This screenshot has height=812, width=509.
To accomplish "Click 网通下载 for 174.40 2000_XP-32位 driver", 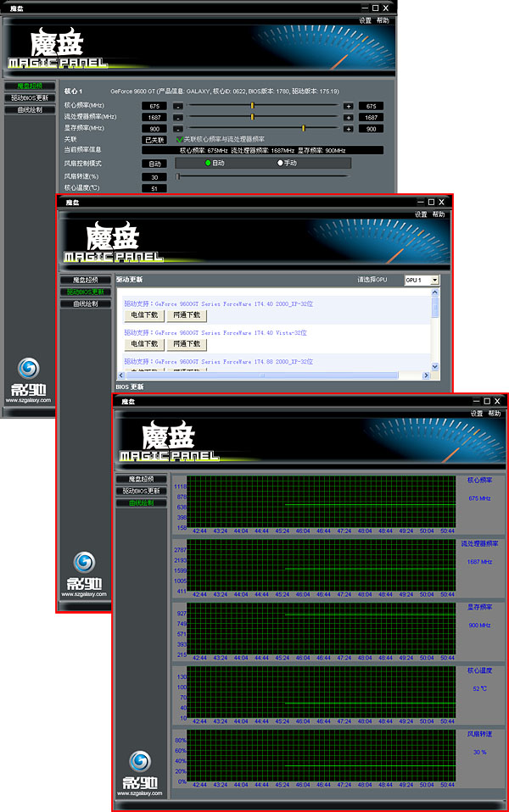I will click(x=187, y=314).
